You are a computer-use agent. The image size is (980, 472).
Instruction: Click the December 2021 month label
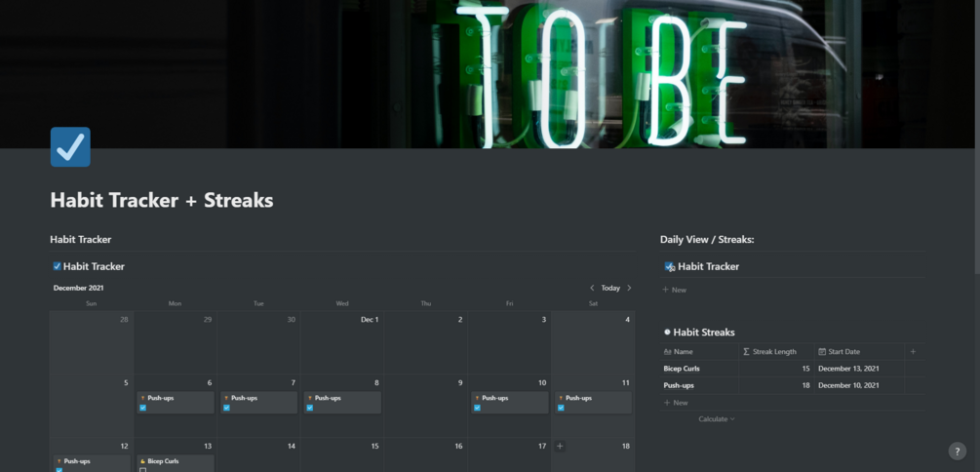[79, 289]
